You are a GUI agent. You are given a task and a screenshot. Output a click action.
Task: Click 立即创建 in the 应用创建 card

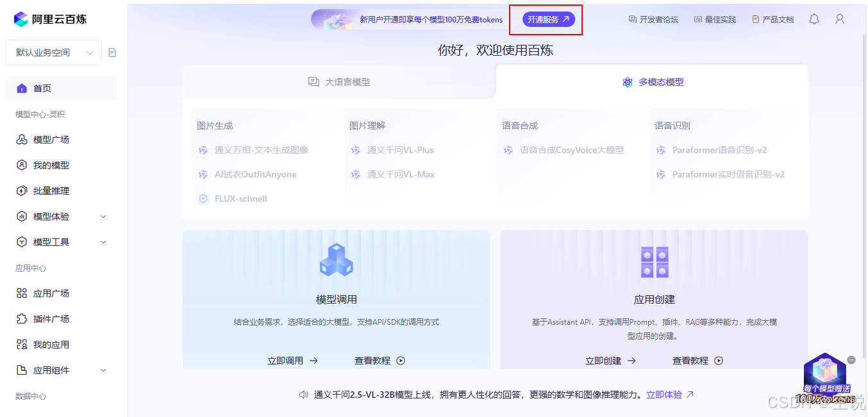point(610,361)
